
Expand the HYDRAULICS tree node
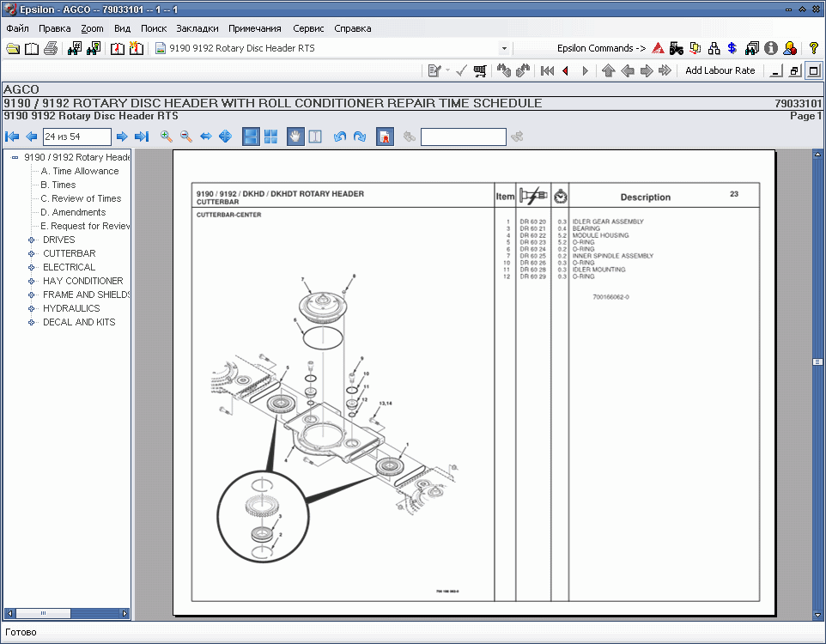coord(32,308)
